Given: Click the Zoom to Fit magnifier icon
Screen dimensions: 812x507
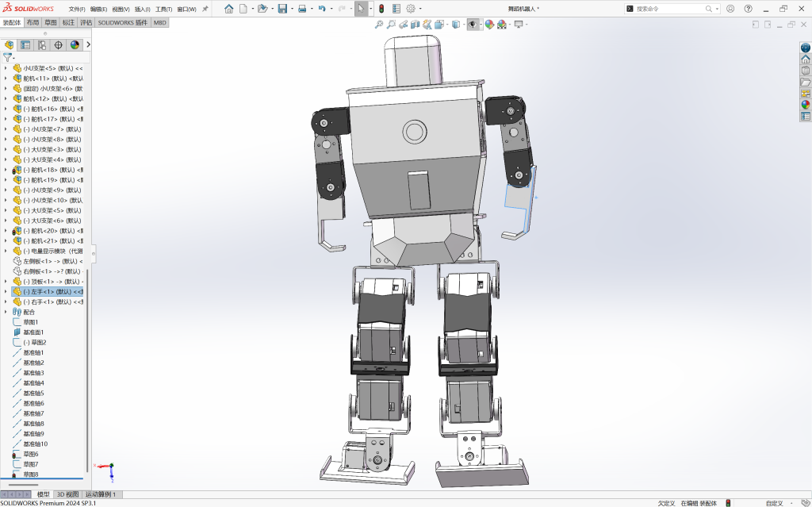Looking at the screenshot, I should (379, 25).
